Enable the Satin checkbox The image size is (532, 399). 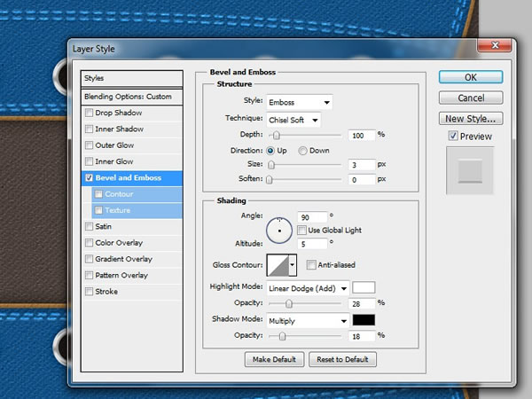[x=89, y=226]
